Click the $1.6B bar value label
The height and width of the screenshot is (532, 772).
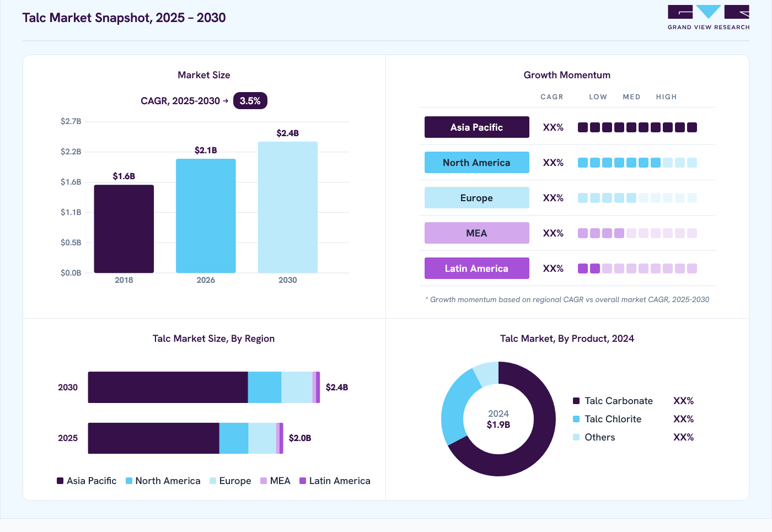point(124,176)
